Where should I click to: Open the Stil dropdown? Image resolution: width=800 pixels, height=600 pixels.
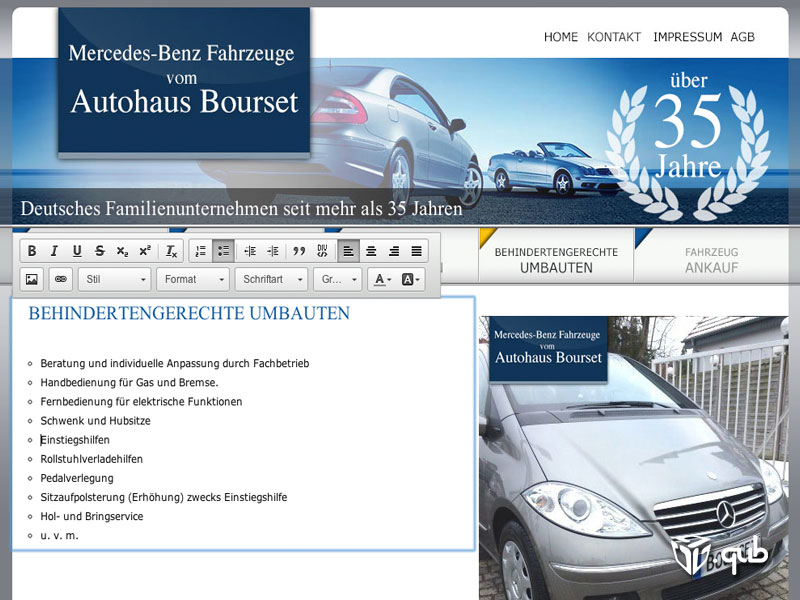tap(114, 279)
